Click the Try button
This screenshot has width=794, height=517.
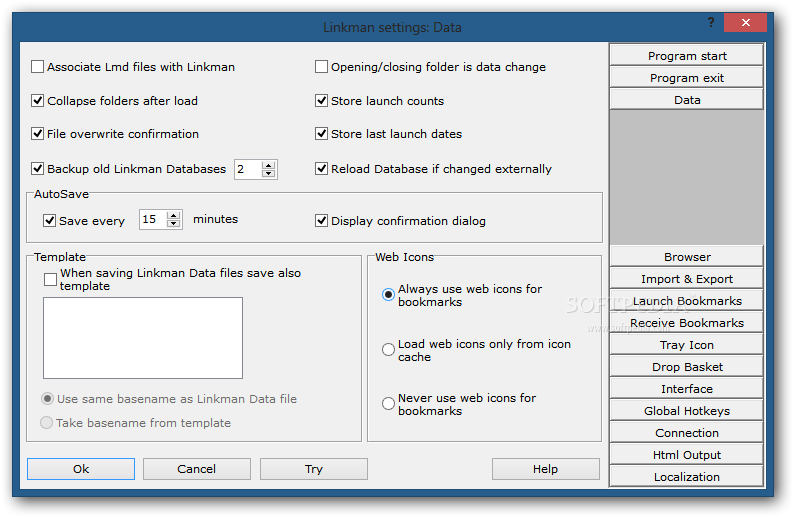(x=313, y=469)
